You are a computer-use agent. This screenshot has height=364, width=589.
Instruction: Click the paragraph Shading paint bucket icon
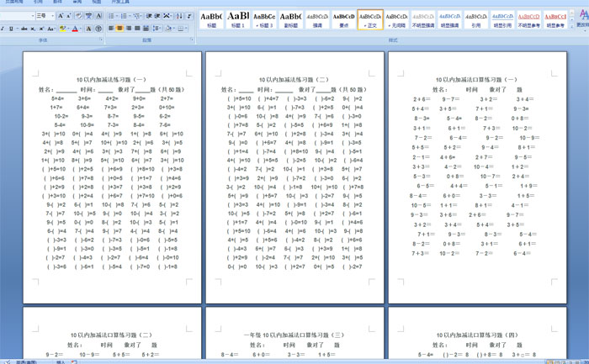[168, 29]
